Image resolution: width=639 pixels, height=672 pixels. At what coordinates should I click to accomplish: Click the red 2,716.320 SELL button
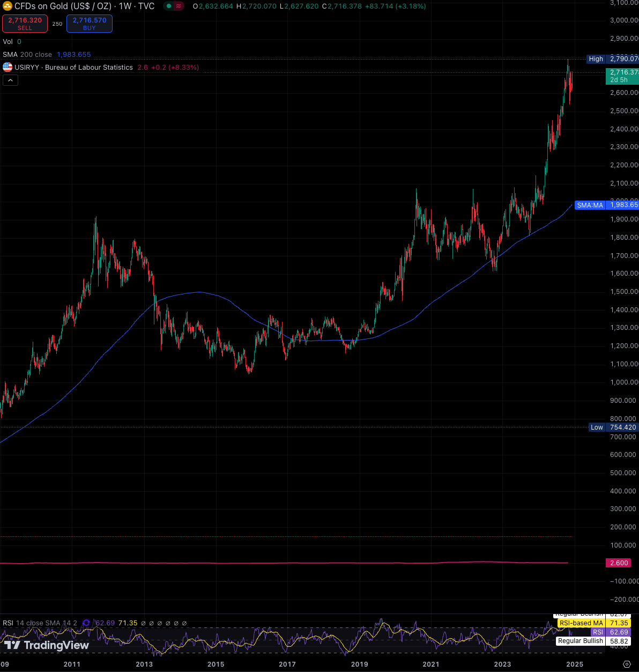pos(25,24)
